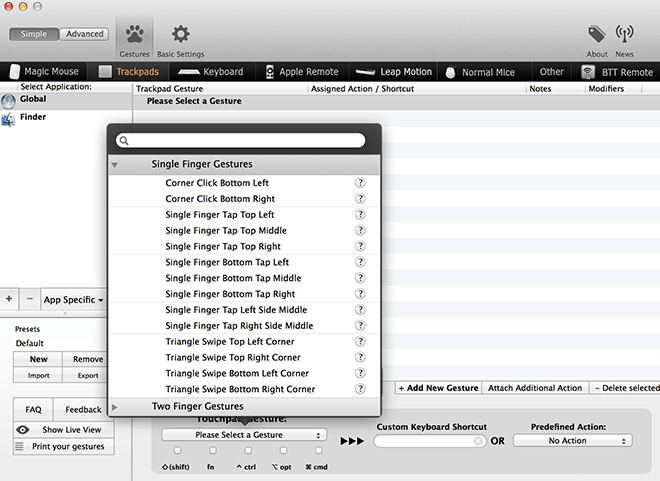Switch to Simple mode

click(x=34, y=34)
